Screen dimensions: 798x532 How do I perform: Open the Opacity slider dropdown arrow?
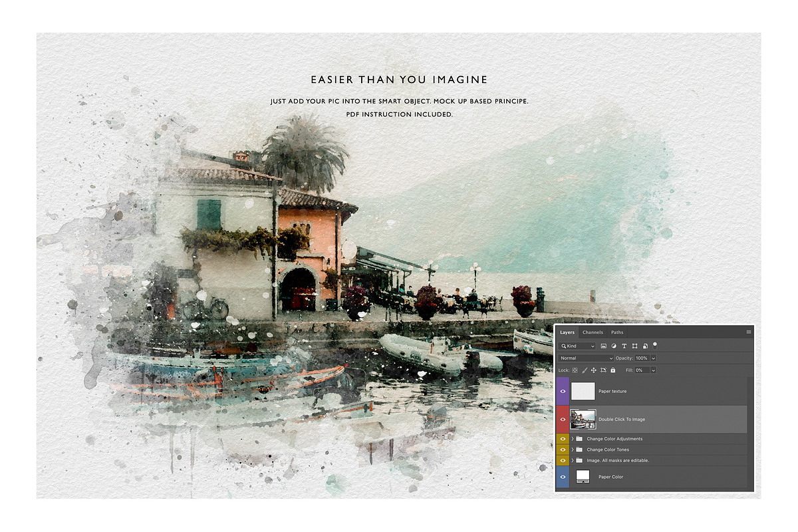(653, 358)
